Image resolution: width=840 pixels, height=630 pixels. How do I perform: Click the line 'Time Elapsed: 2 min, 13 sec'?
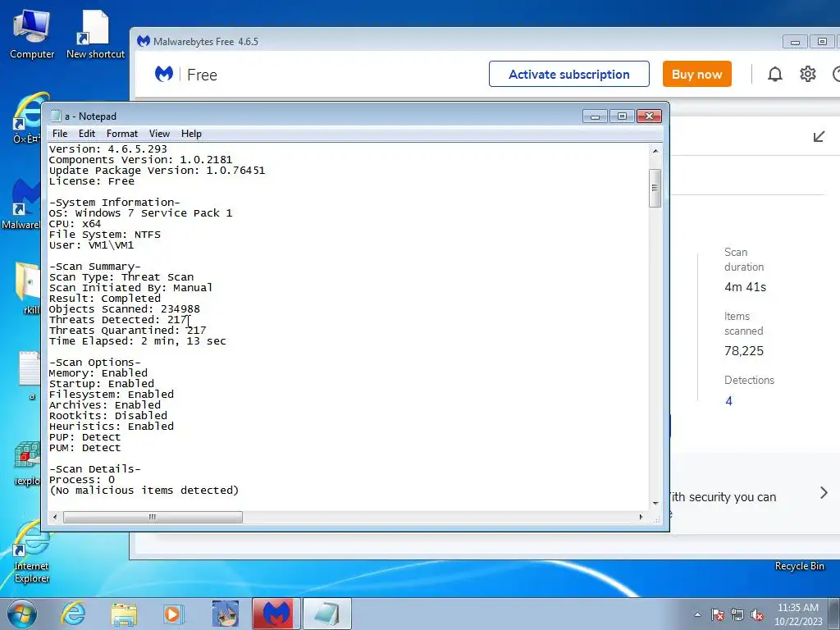pos(137,341)
